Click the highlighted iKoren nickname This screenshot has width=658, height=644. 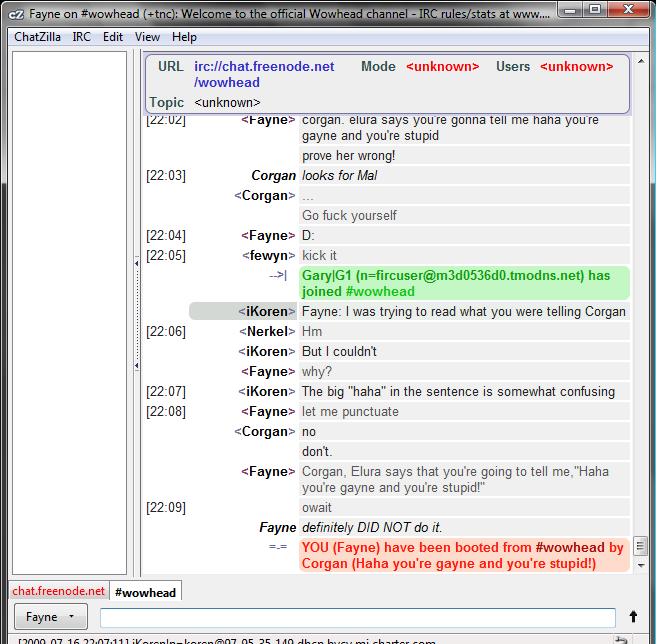267,311
